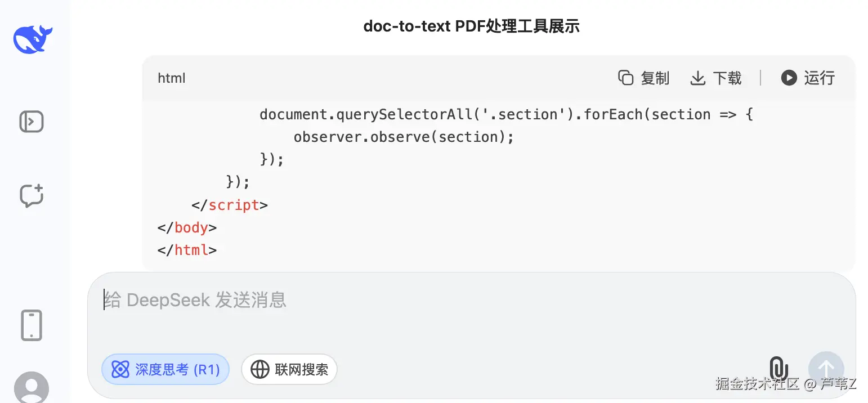Toggle 联网搜索 web search mode
This screenshot has height=403, width=868.
click(289, 369)
